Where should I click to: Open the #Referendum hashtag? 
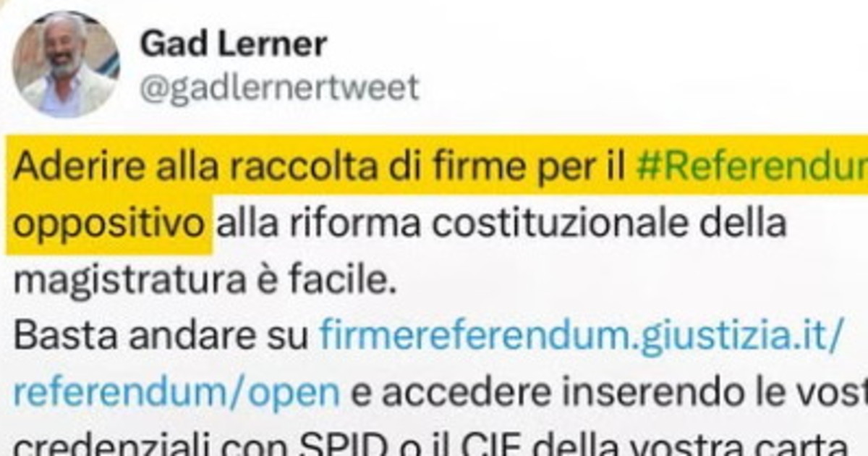[x=752, y=169]
